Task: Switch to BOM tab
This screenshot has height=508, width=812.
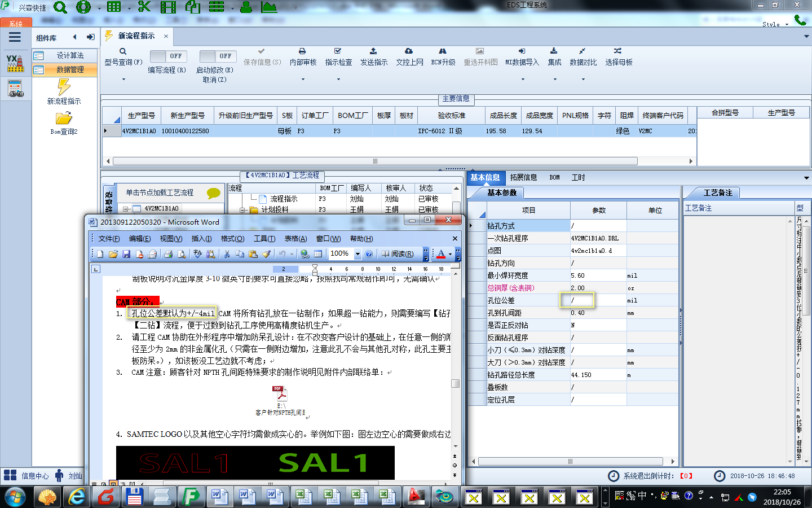Action: click(555, 177)
